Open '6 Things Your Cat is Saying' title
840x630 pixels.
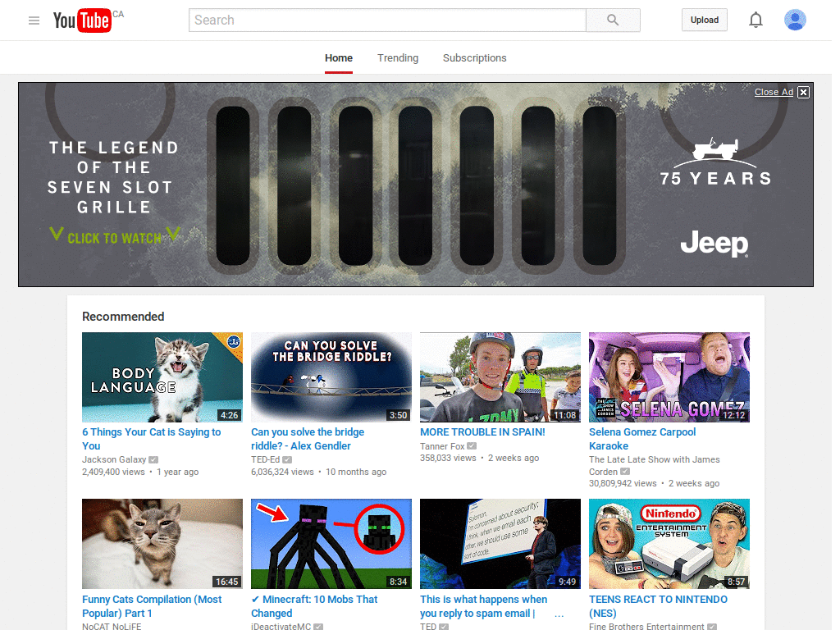[x=151, y=439]
